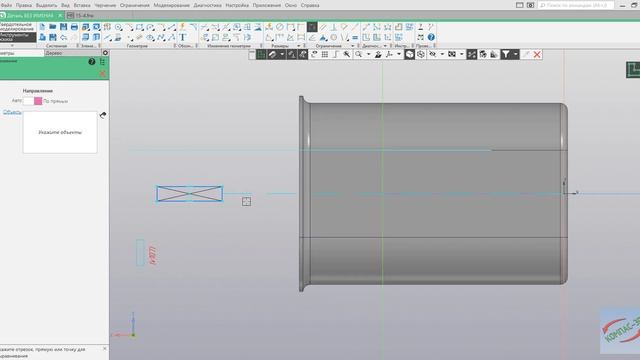Image resolution: width=640 pixels, height=360 pixels.
Task: Click the small square marker near rectangle
Action: [x=247, y=201]
